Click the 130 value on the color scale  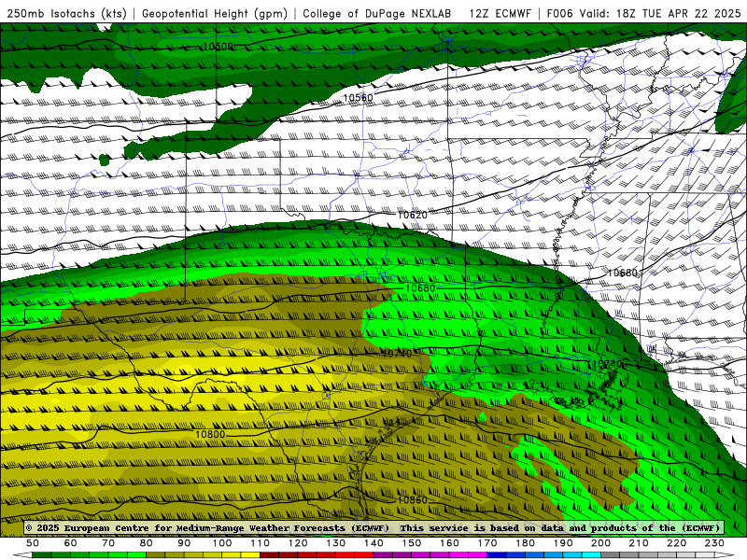(336, 543)
